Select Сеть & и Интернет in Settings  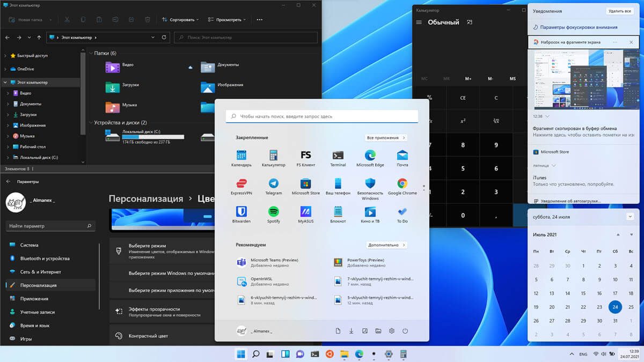click(50, 272)
